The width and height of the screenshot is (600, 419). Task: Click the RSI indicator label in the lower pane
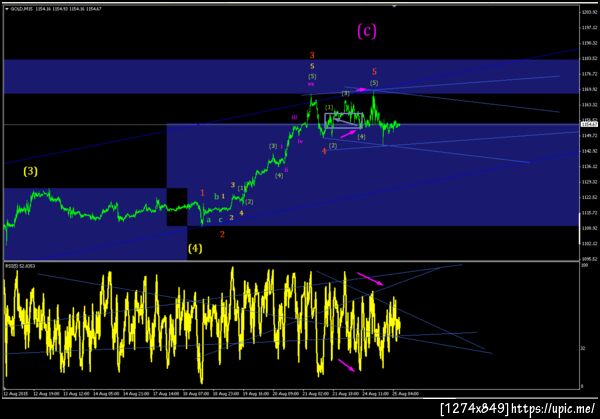(20, 266)
